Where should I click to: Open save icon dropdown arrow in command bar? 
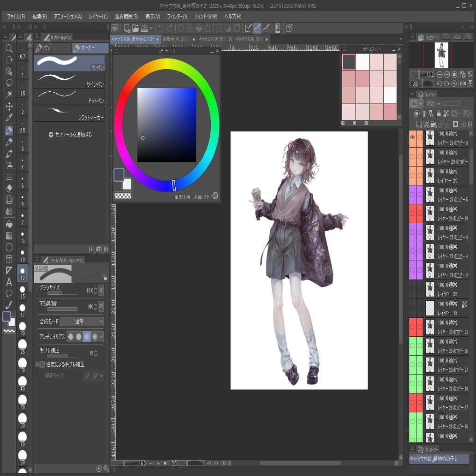coord(151,28)
